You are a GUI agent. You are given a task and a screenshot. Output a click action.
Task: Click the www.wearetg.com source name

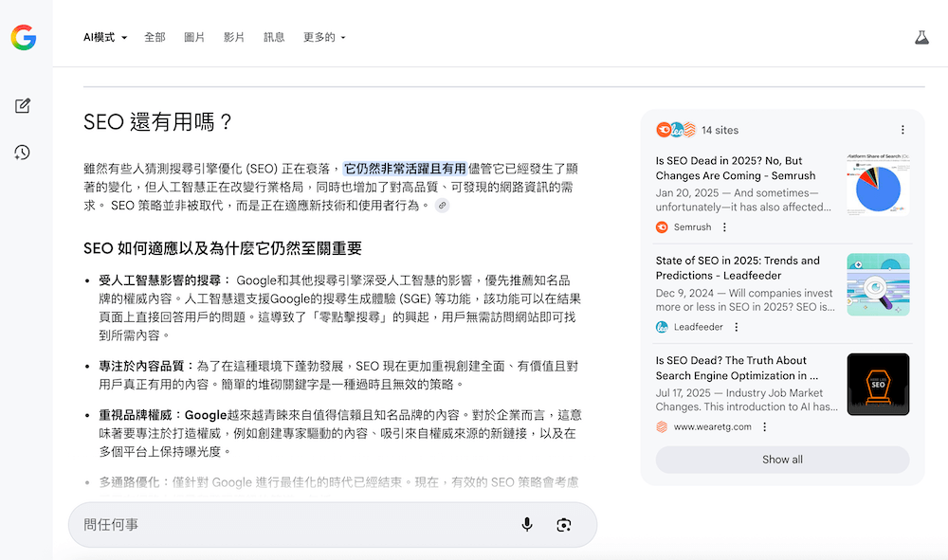point(712,426)
